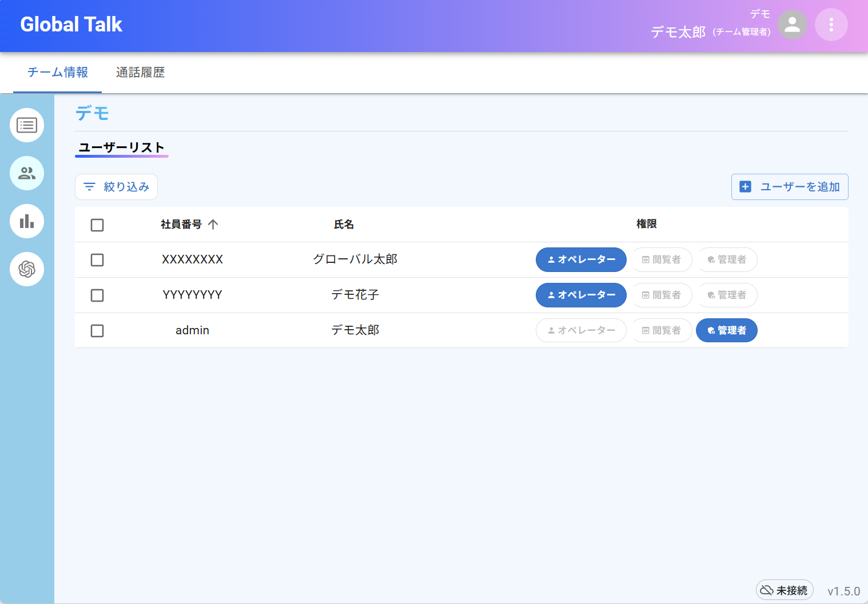The width and height of the screenshot is (868, 604).
Task: Expand the 絞り込み filter options
Action: 117,187
